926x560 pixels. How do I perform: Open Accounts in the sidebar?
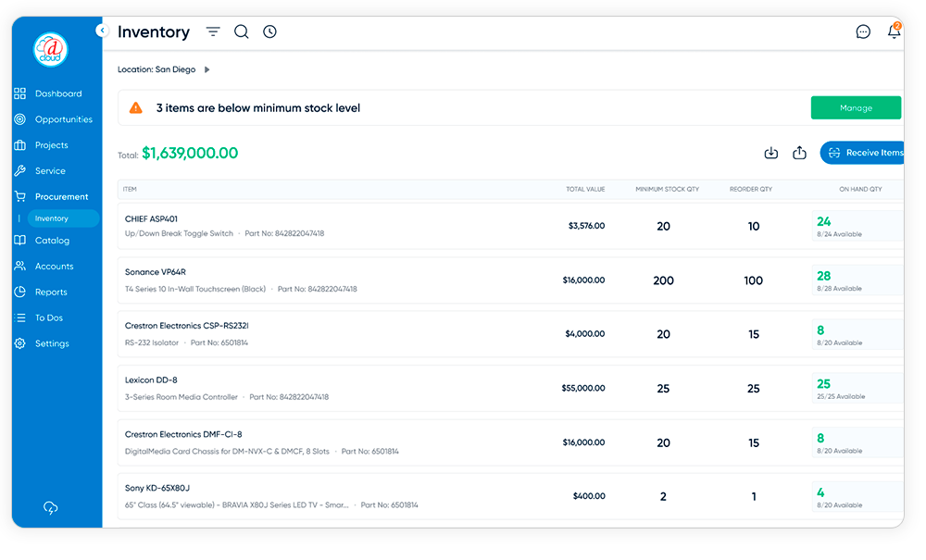[x=55, y=267]
